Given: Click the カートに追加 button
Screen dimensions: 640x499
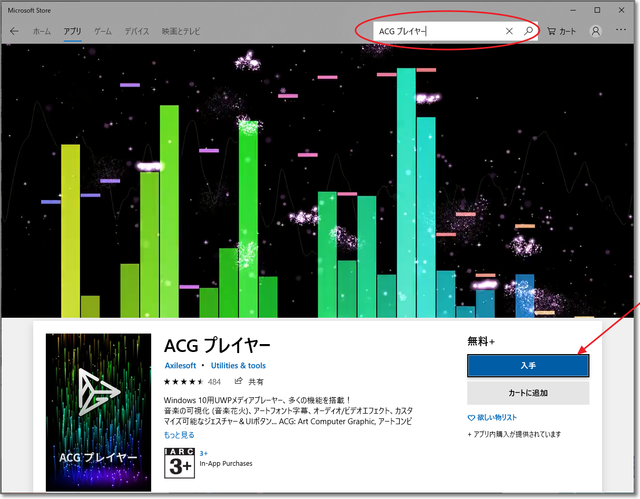Looking at the screenshot, I should (528, 393).
